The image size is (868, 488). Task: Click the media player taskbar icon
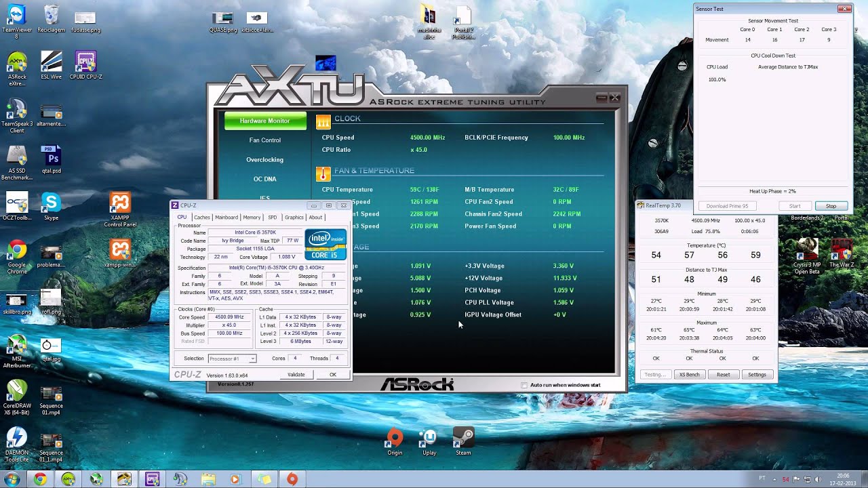coord(236,479)
